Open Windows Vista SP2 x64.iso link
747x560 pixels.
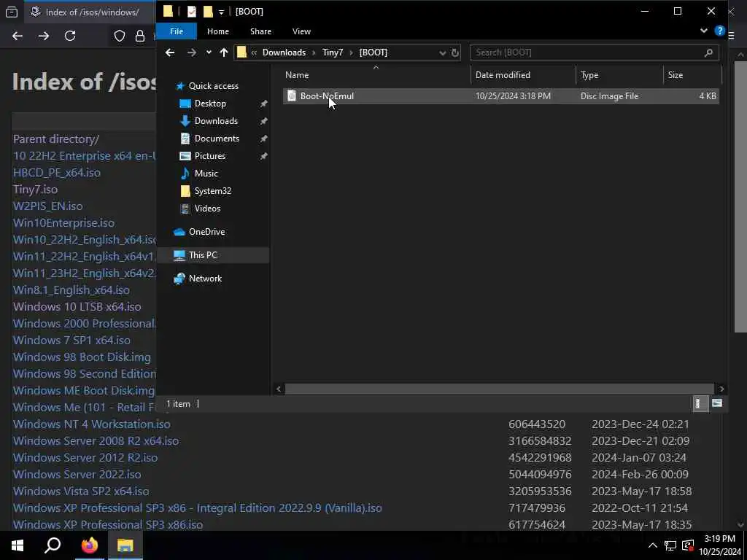(x=81, y=491)
